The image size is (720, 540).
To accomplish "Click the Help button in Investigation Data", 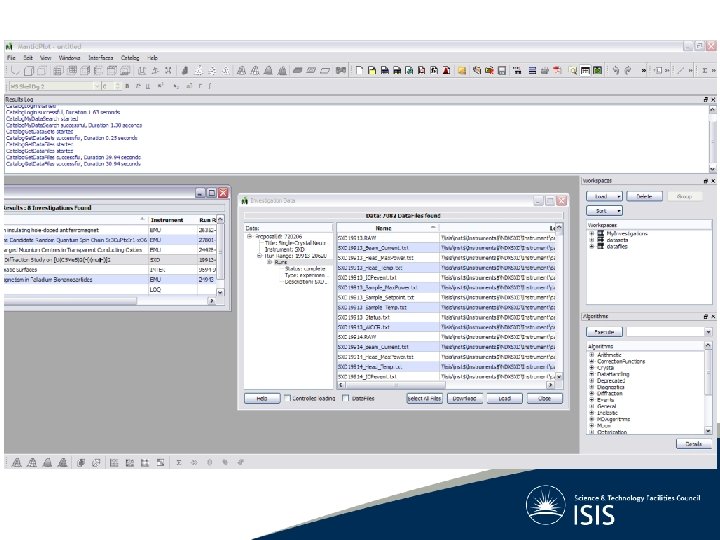I will [262, 398].
